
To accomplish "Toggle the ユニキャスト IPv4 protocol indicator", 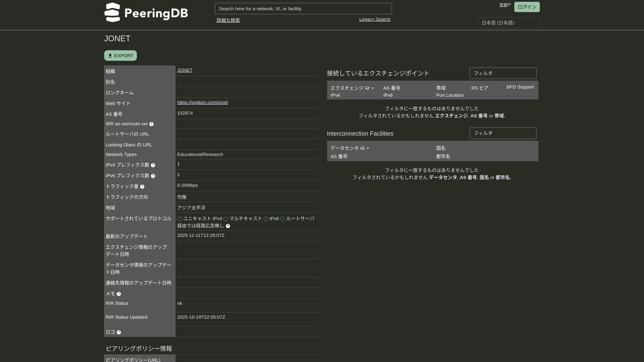I will 180,219.
